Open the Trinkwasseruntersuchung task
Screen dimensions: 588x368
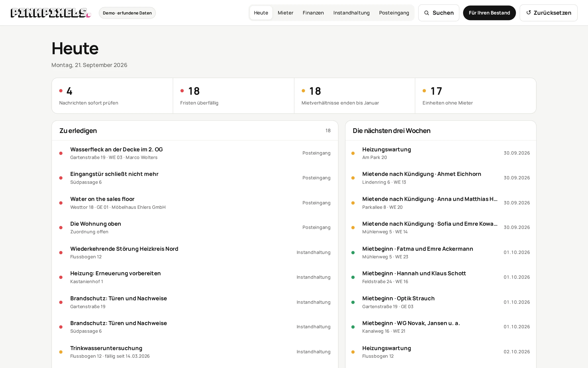[195, 352]
